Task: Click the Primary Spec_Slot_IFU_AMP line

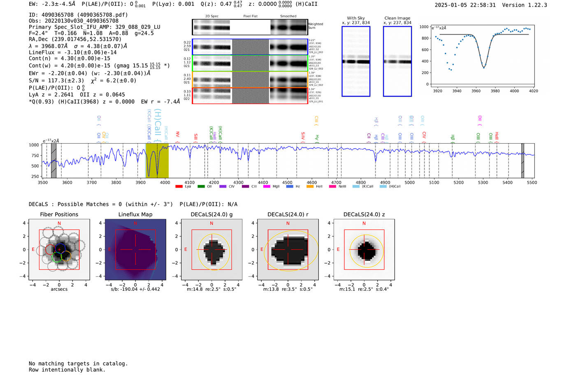Action: [x=95, y=27]
